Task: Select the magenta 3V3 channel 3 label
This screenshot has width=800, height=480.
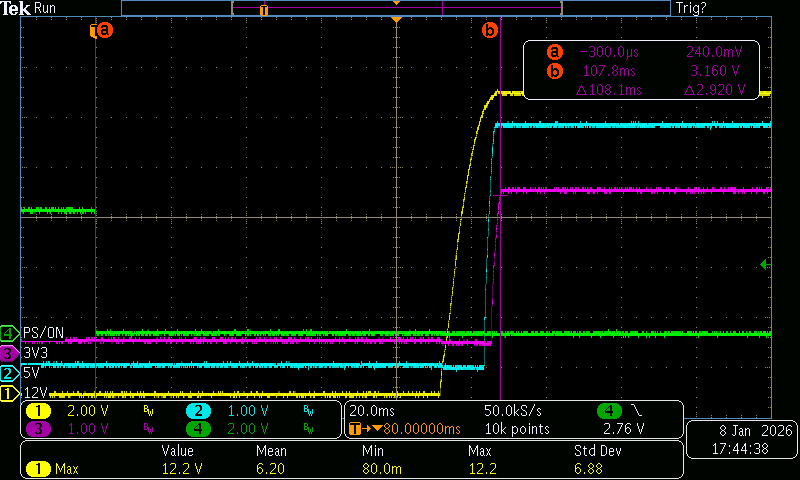Action: [x=10, y=353]
